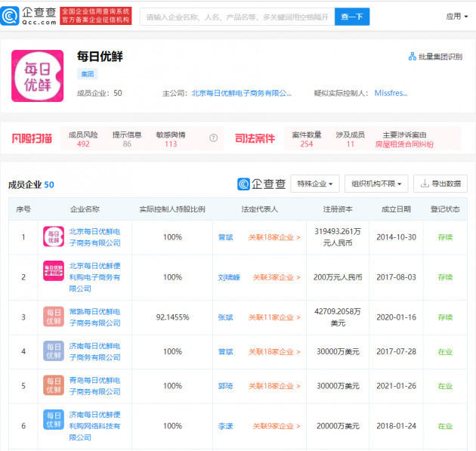Click legal representative name in row 1
Viewport: 476px width, 451px height.
[226, 237]
